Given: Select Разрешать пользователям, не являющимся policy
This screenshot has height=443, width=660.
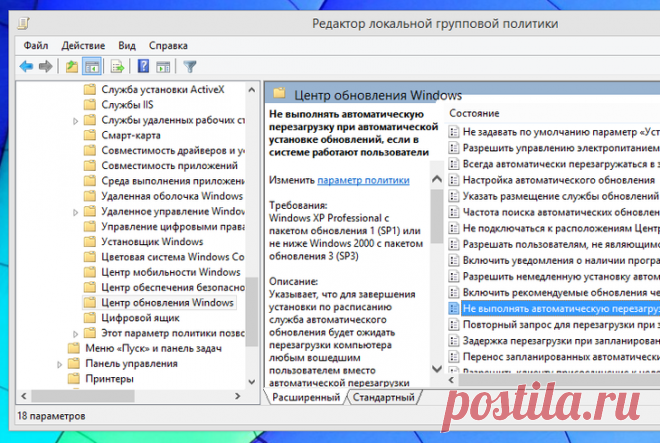Looking at the screenshot, I should click(561, 244).
